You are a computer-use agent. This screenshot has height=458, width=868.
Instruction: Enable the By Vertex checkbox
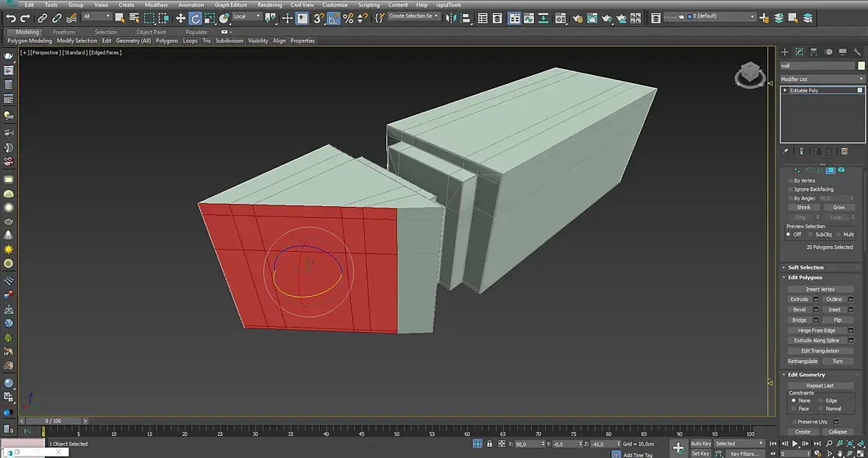(x=791, y=180)
